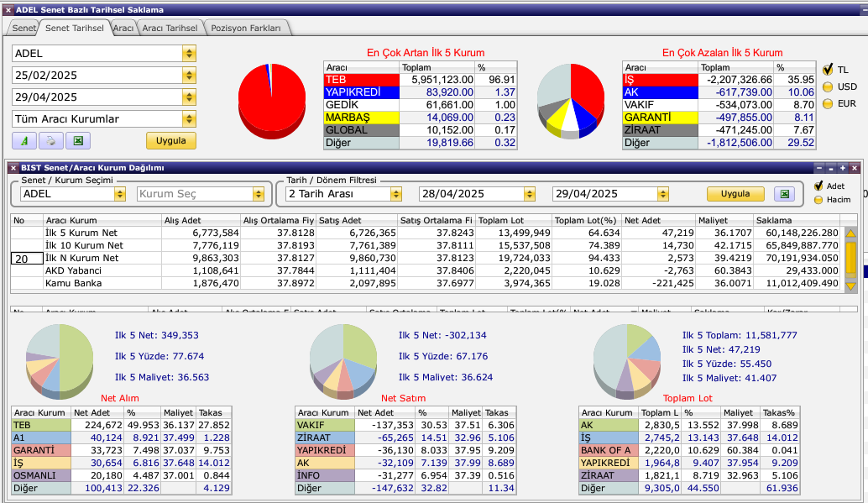
Task: Click the left x icon on BIST Senet/Aracı Kurum Dağılımı title
Action: coord(13,168)
